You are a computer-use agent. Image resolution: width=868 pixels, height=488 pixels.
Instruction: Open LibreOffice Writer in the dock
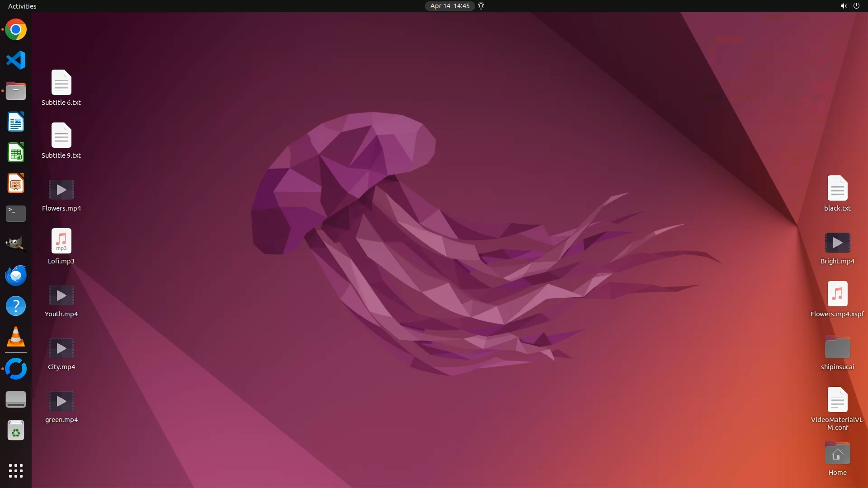click(16, 122)
